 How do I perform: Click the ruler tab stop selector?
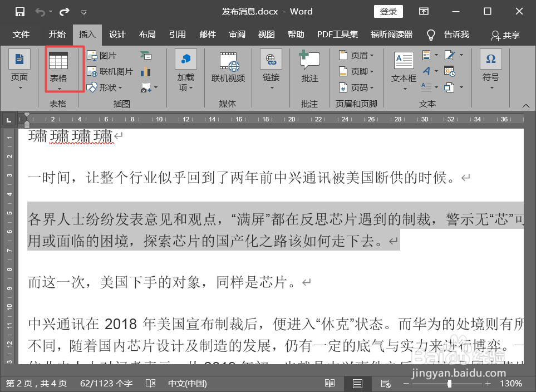click(x=8, y=120)
